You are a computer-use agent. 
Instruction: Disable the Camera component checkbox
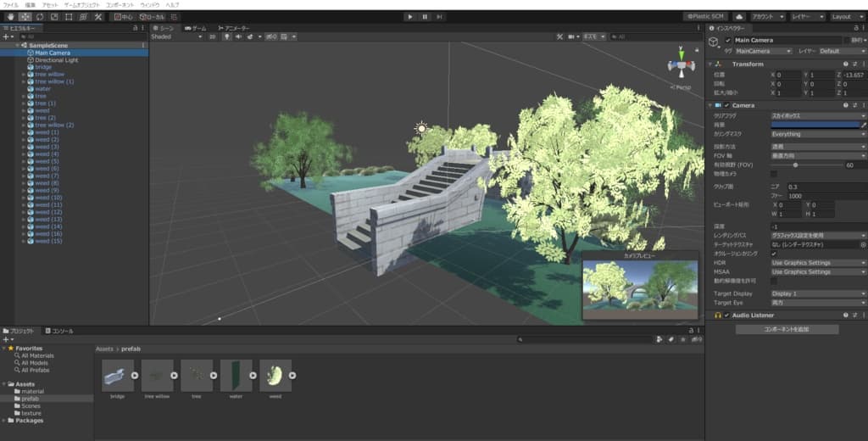[726, 105]
